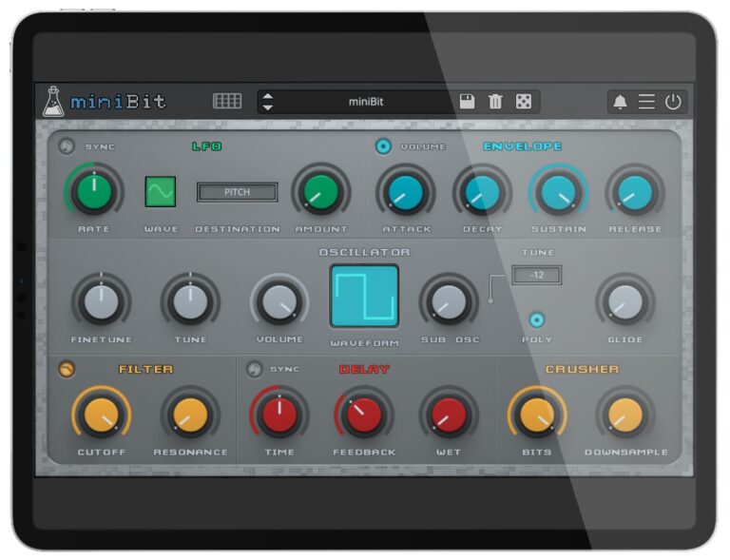Click the miniBit flask logo
Viewport: 730px width, 560px height.
coord(53,101)
